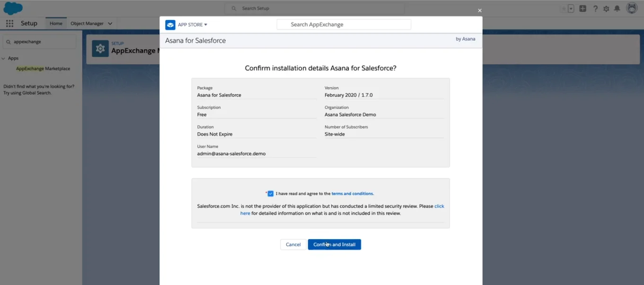
Task: Click the Search AppExchange input field
Action: 344,24
